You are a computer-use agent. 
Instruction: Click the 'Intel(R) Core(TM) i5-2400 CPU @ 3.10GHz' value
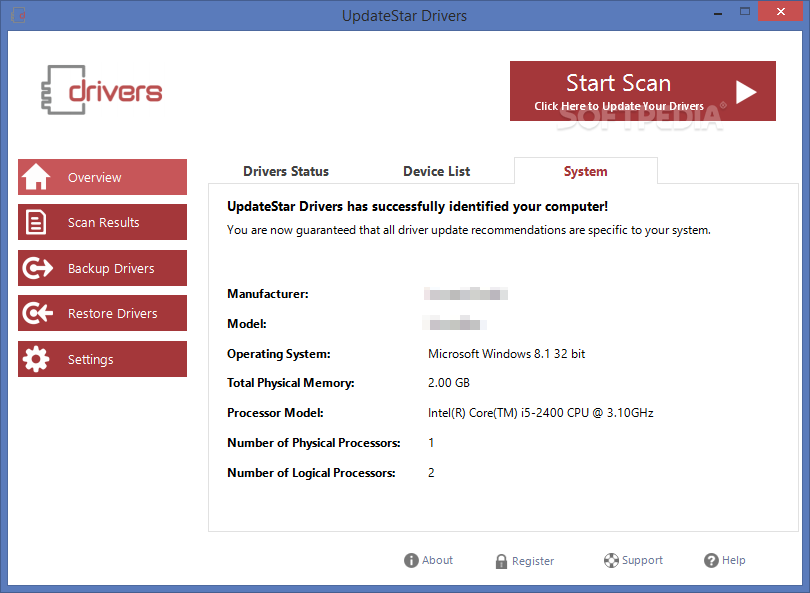pos(540,413)
